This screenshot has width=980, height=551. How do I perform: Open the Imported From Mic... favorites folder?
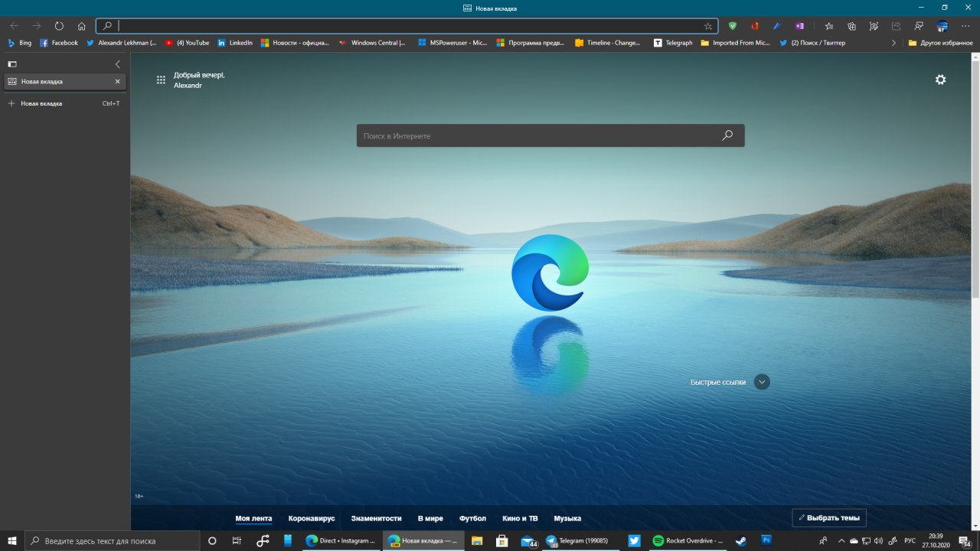point(735,43)
